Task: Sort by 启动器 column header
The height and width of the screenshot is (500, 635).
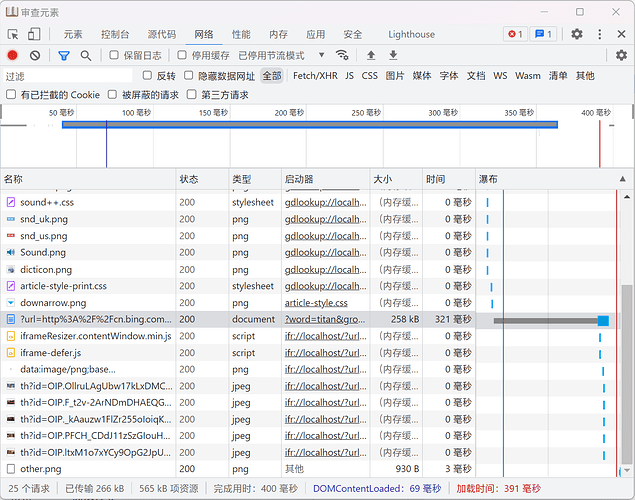Action: 326,179
